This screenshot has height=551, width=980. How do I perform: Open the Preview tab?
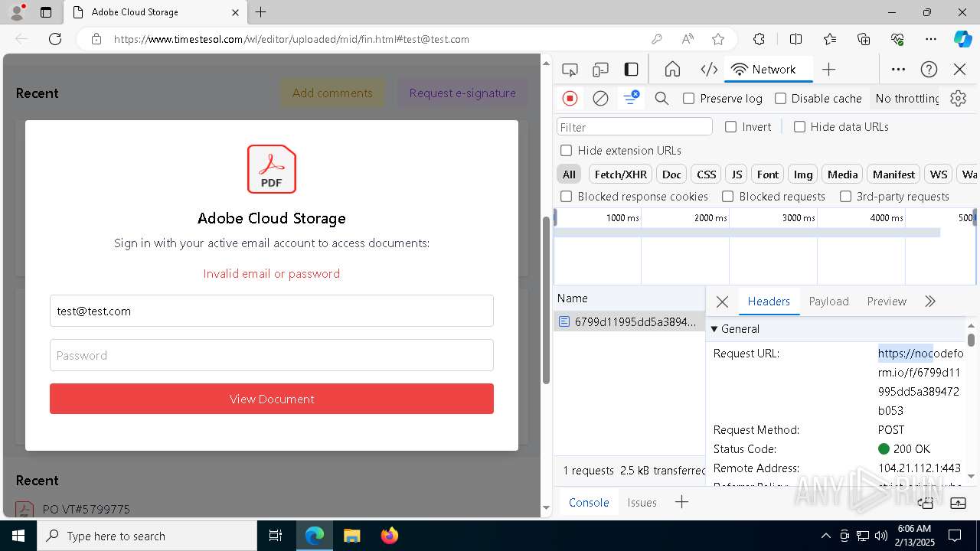(887, 302)
